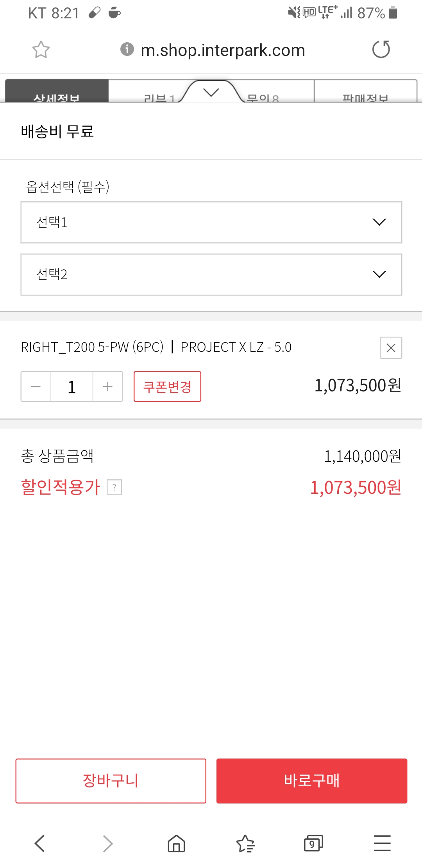Go back with the browser back arrow
422x868 pixels.
[x=40, y=843]
